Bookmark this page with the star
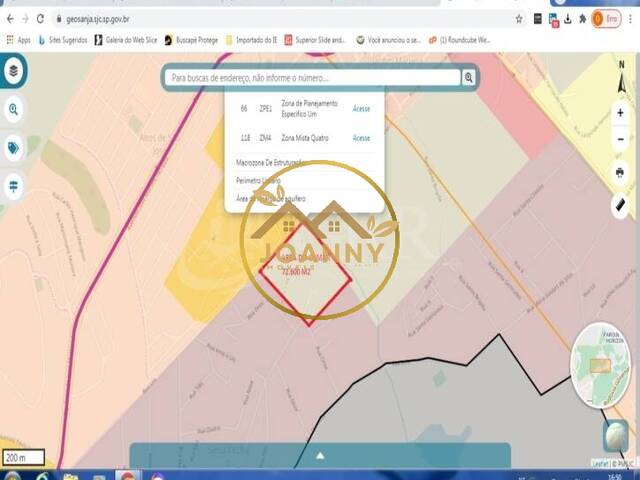640x480 pixels. pyautogui.click(x=519, y=19)
